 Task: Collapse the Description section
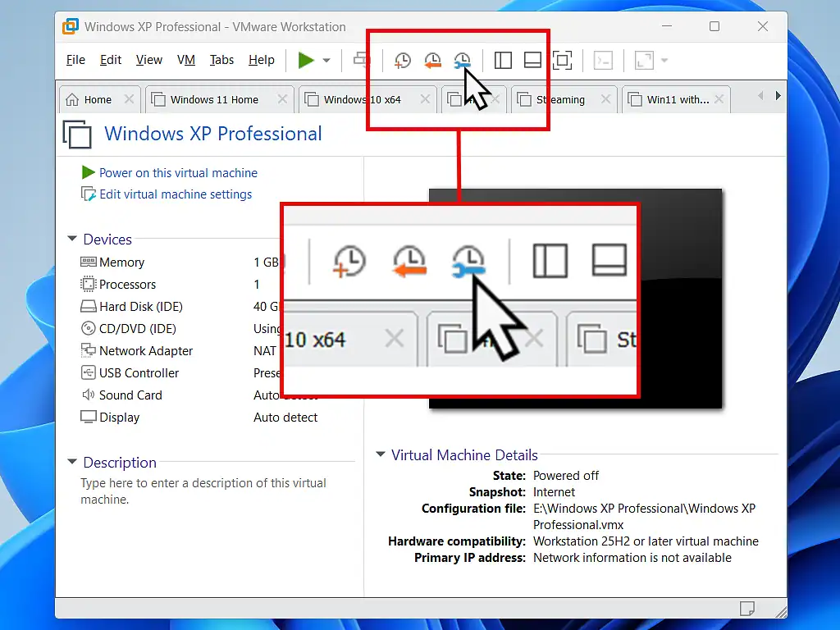tap(72, 461)
